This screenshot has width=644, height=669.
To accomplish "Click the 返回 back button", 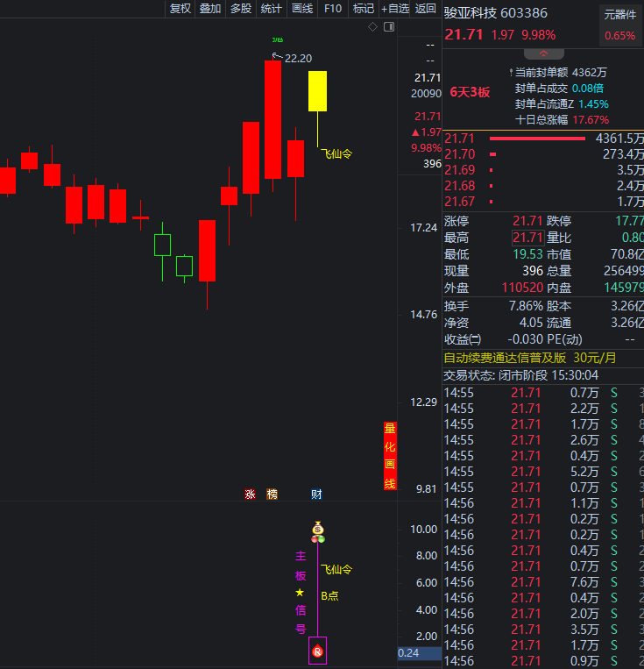I will click(x=426, y=9).
